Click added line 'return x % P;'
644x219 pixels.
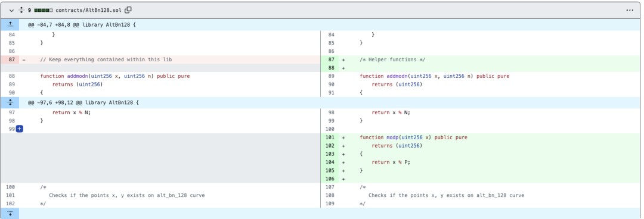click(391, 162)
